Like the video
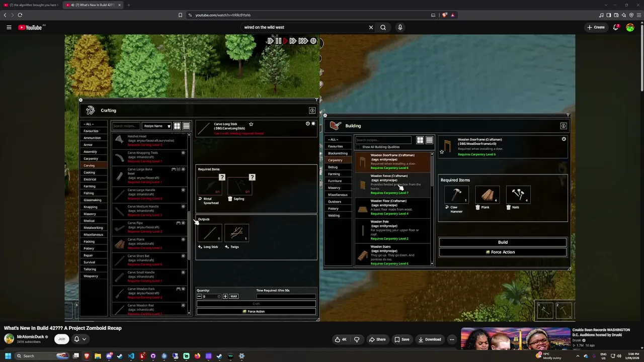This screenshot has height=362, width=644. click(341, 339)
